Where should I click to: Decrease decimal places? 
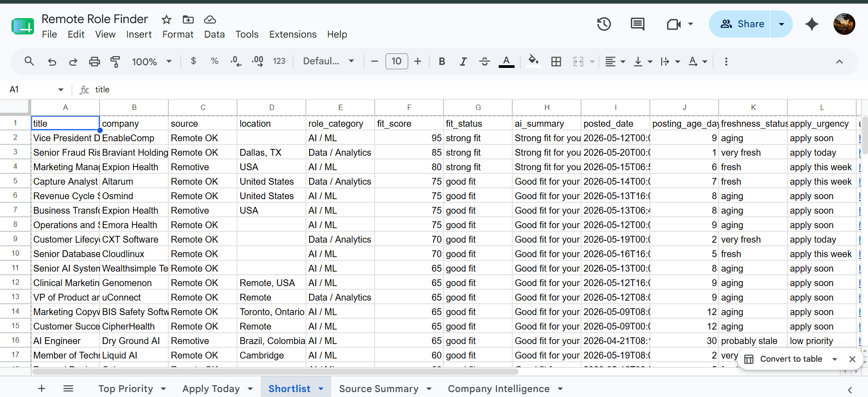(x=236, y=61)
